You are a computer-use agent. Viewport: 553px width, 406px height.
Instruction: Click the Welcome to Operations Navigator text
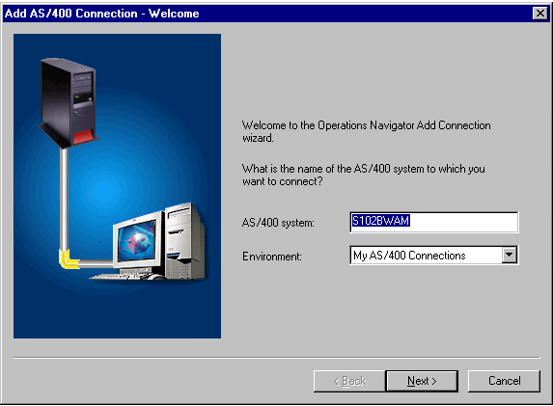366,132
